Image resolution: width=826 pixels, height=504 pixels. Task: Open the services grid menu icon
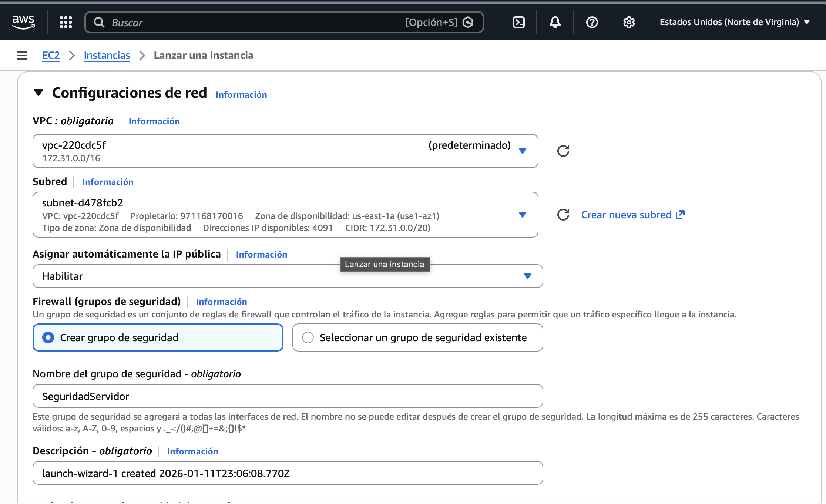(66, 22)
